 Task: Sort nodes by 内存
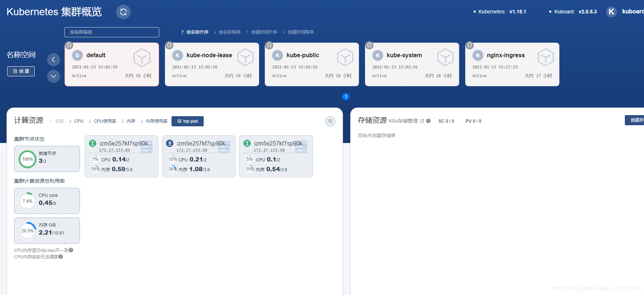pos(128,121)
